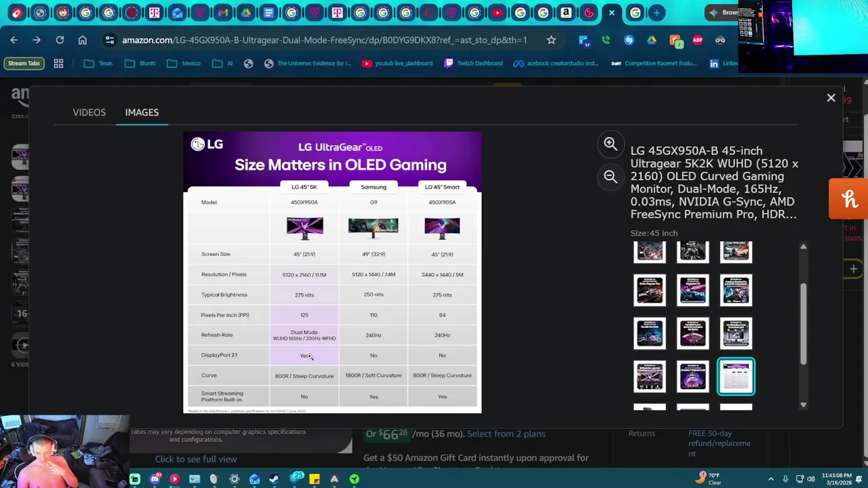Switch to the Google Drive browser tab
This screenshot has height=488, width=868.
click(x=245, y=12)
